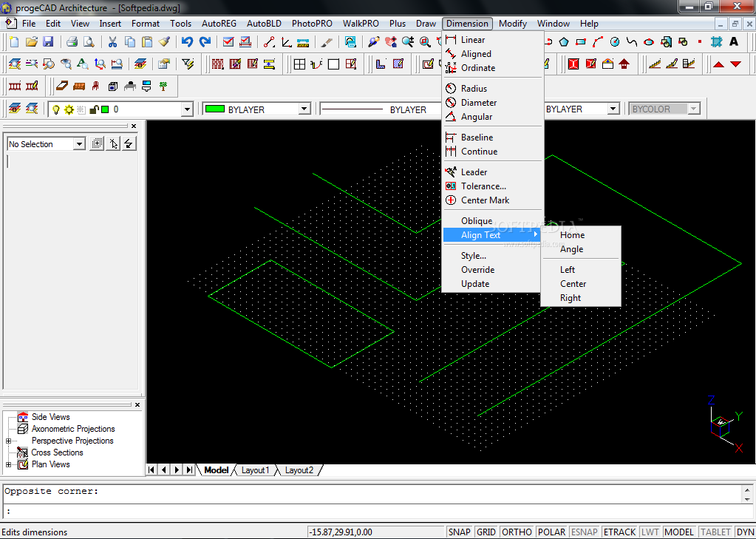Toggle POLAR tracking in status bar

[x=551, y=532]
